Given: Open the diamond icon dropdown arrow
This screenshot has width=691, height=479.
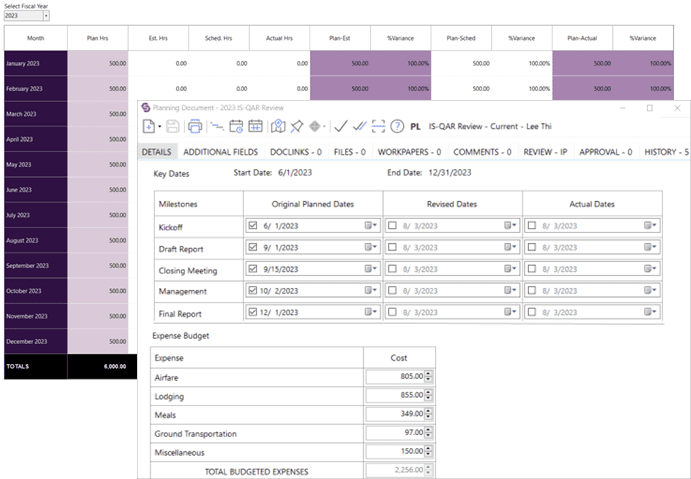Looking at the screenshot, I should coord(324,127).
